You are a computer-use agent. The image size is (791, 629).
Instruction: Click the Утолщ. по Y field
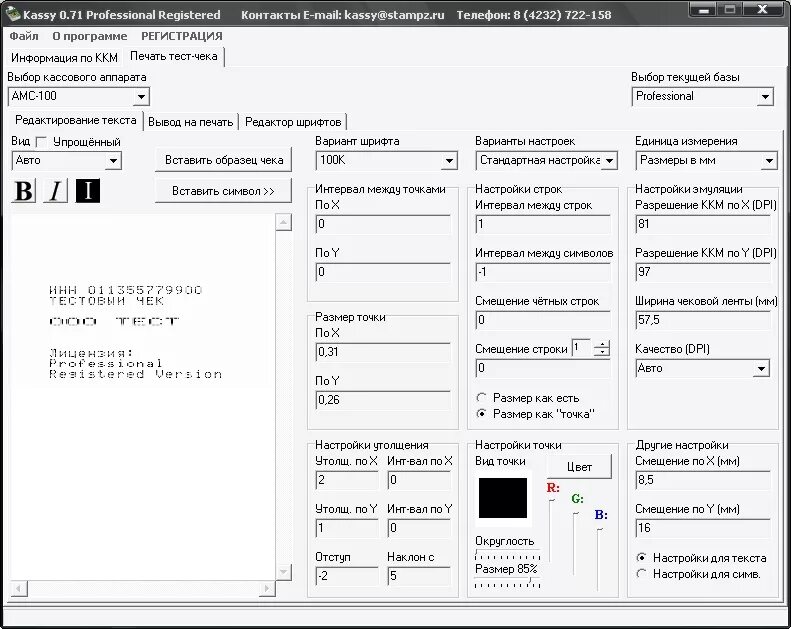click(x=347, y=528)
